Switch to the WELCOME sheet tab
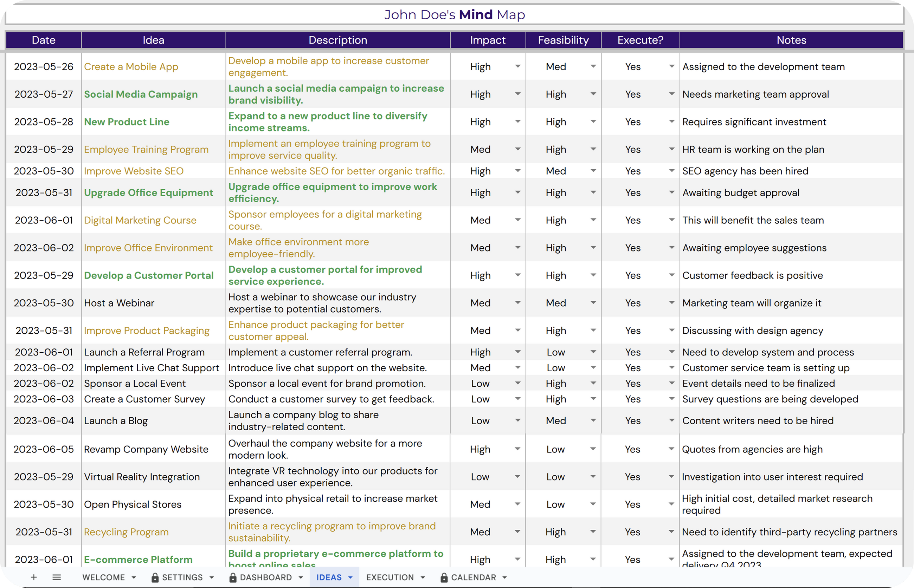Viewport: 914px width, 588px height. [x=104, y=577]
